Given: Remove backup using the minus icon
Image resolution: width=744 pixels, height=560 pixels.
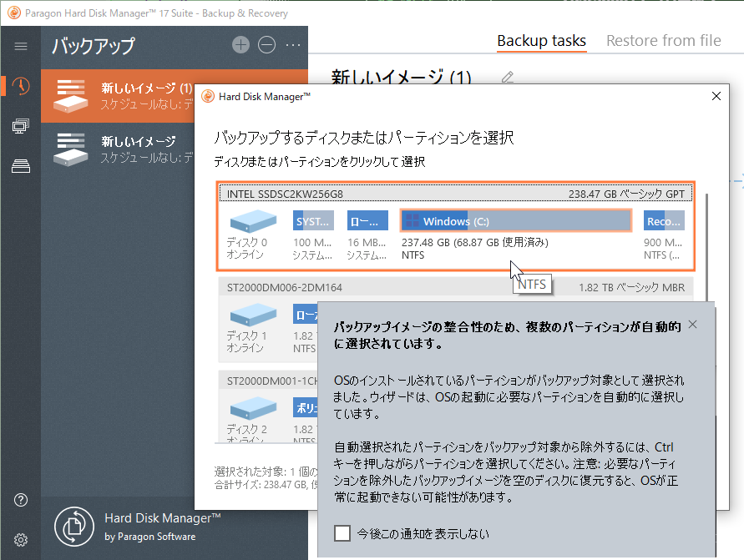Looking at the screenshot, I should 266,45.
